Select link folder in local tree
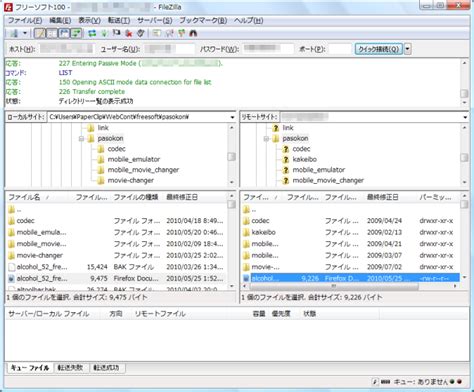Image resolution: width=474 pixels, height=392 pixels. (103, 128)
